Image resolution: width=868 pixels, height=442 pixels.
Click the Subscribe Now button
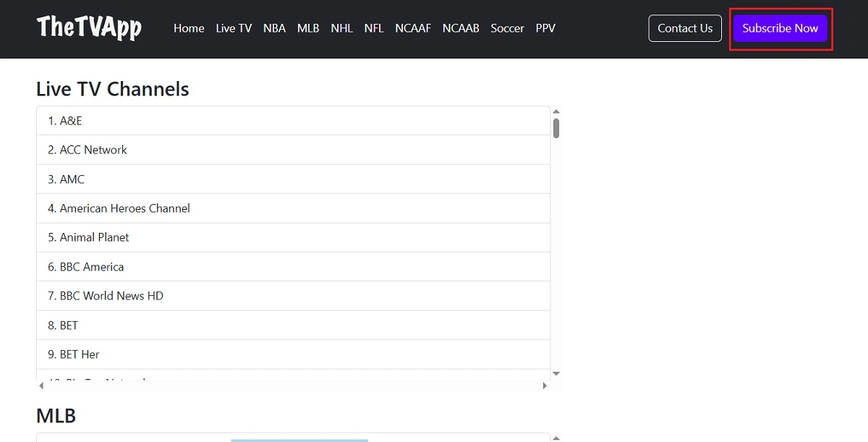(x=780, y=28)
